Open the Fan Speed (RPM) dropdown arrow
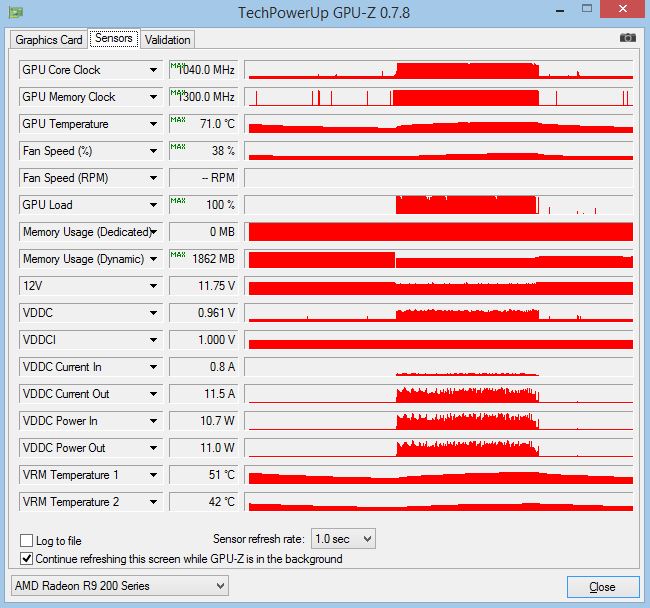650x608 pixels. [153, 178]
